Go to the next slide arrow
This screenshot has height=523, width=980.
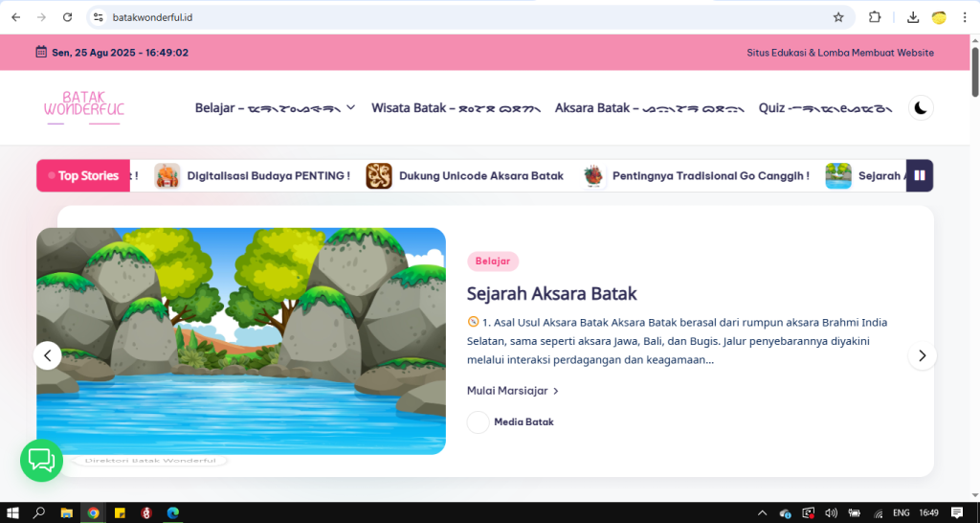point(922,355)
